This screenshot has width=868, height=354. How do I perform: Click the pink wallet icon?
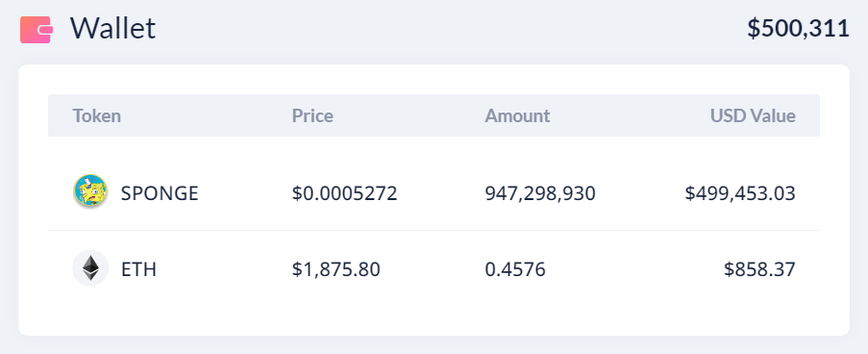pyautogui.click(x=37, y=30)
